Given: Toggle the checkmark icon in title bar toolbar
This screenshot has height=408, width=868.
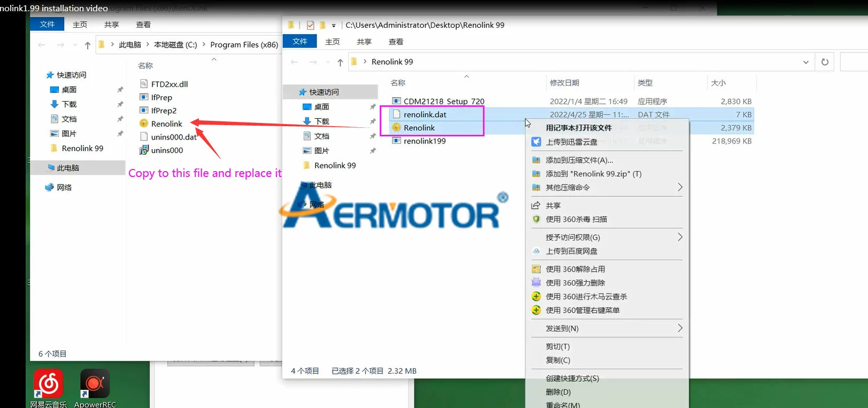Looking at the screenshot, I should tap(310, 25).
